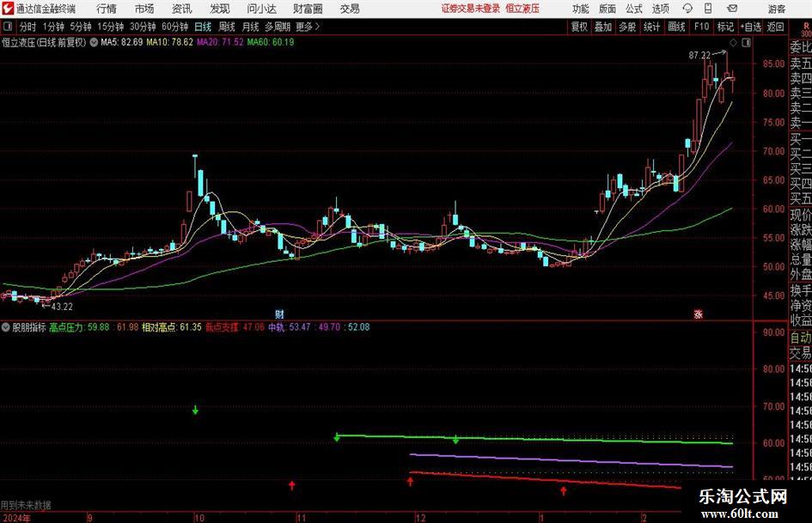Open the 财富圈 menu

[x=308, y=9]
